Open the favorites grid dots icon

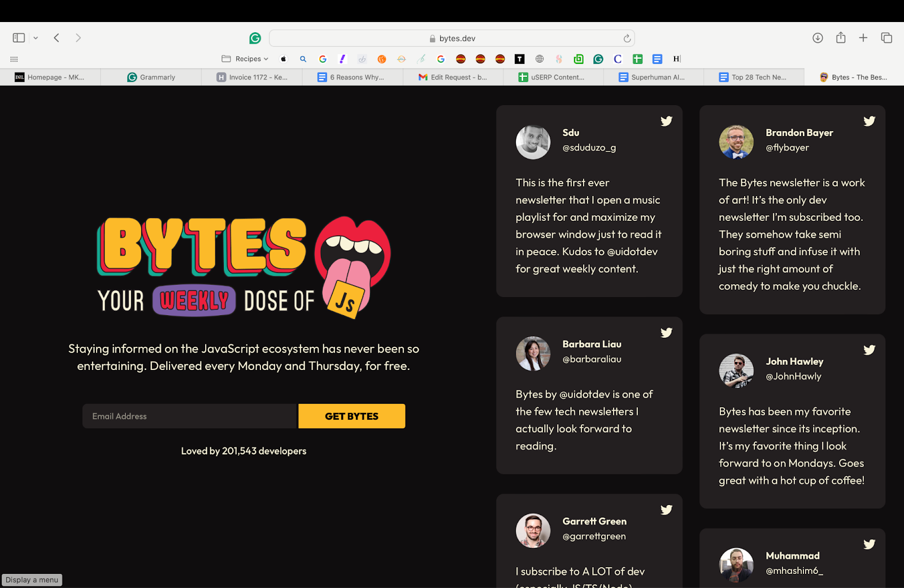pos(14,59)
